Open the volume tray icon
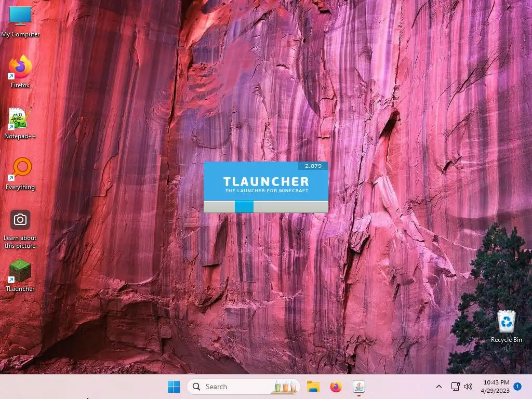The height and width of the screenshot is (399, 532). 468,387
